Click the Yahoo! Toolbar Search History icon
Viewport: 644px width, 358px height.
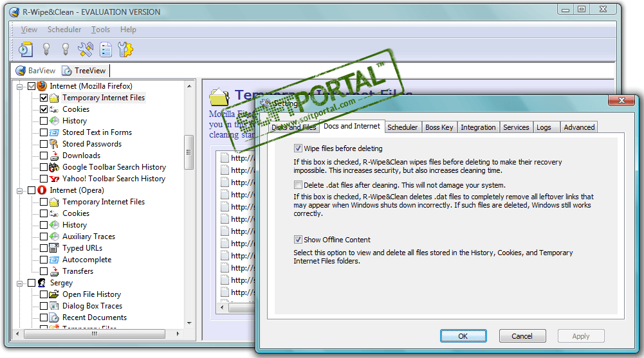[54, 179]
